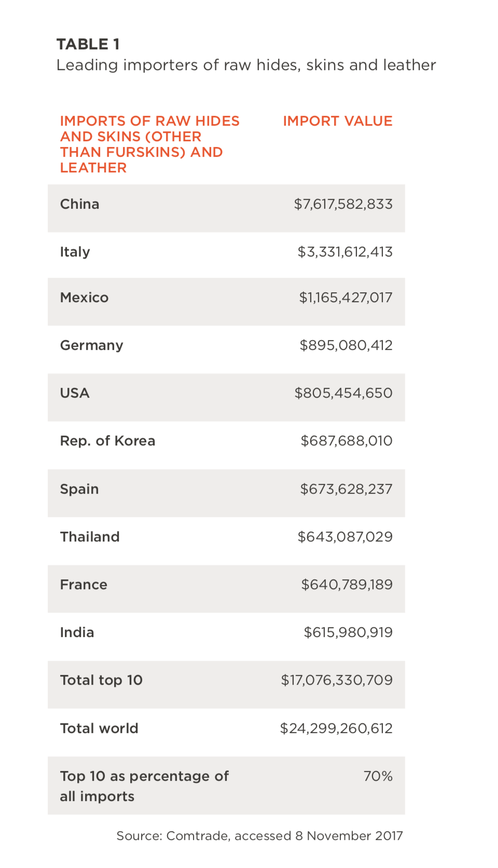The width and height of the screenshot is (498, 868).
Task: Click the 'Imports of raw hides' column header
Action: [x=149, y=144]
